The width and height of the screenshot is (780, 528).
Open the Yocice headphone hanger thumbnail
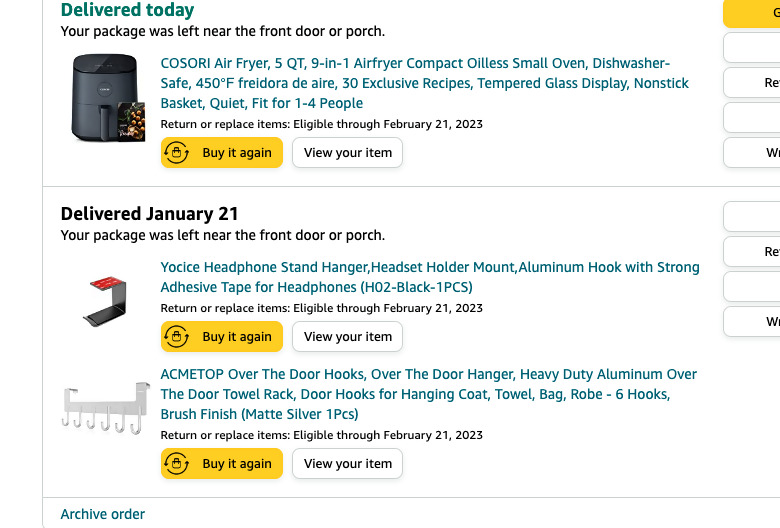105,302
